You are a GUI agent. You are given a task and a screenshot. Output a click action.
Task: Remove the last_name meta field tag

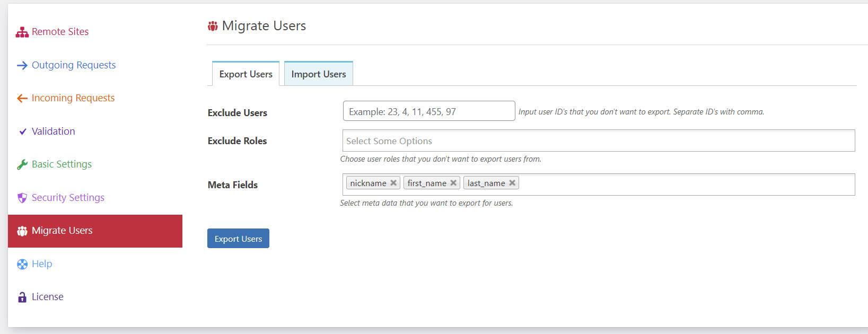point(512,183)
